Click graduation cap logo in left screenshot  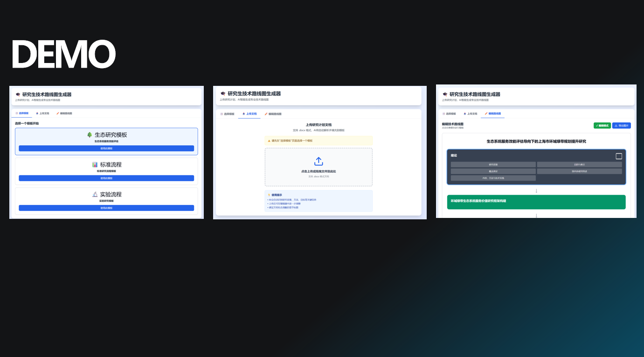tap(18, 94)
